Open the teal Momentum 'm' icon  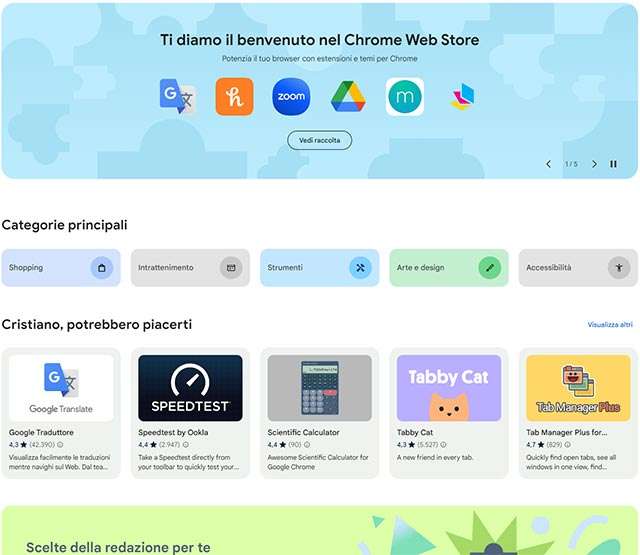[x=404, y=97]
